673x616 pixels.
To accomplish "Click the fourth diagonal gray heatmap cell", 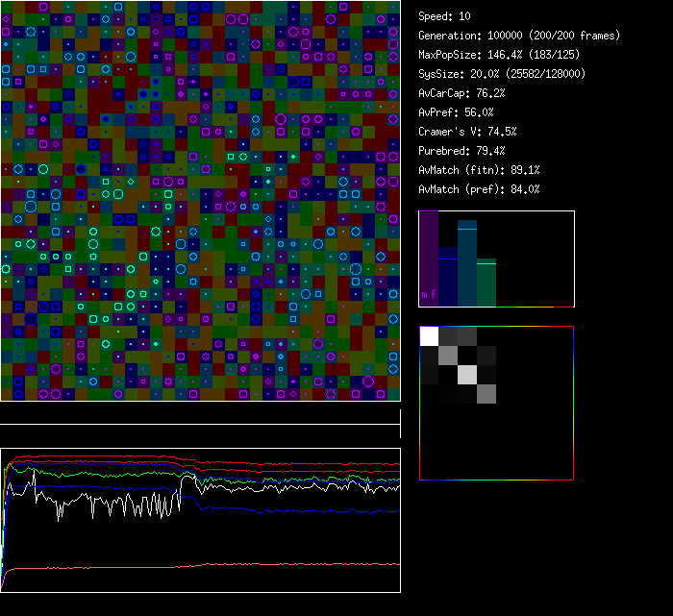I will [486, 393].
